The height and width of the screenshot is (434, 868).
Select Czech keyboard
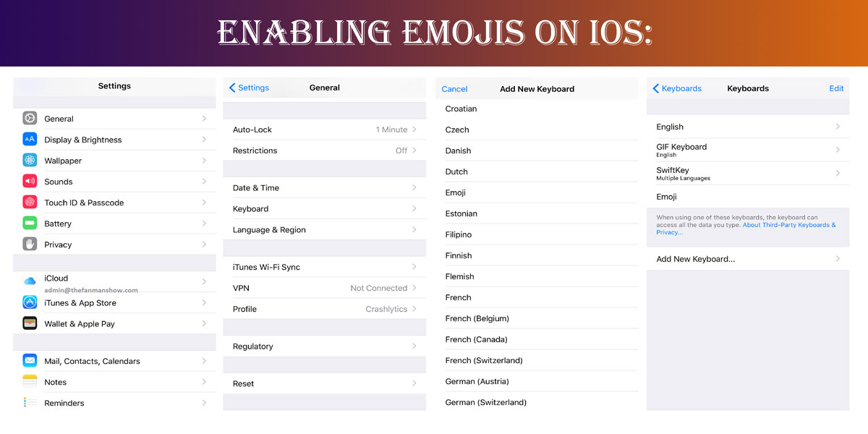pos(537,129)
